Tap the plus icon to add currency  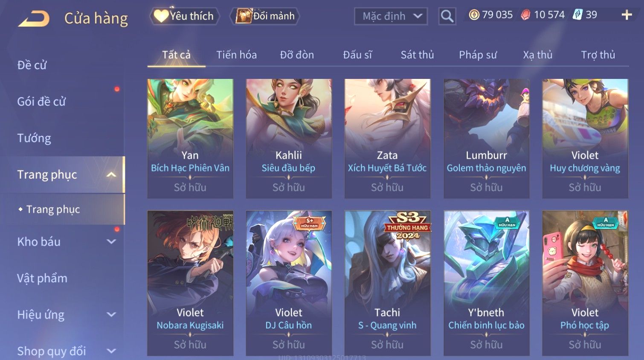(x=627, y=15)
